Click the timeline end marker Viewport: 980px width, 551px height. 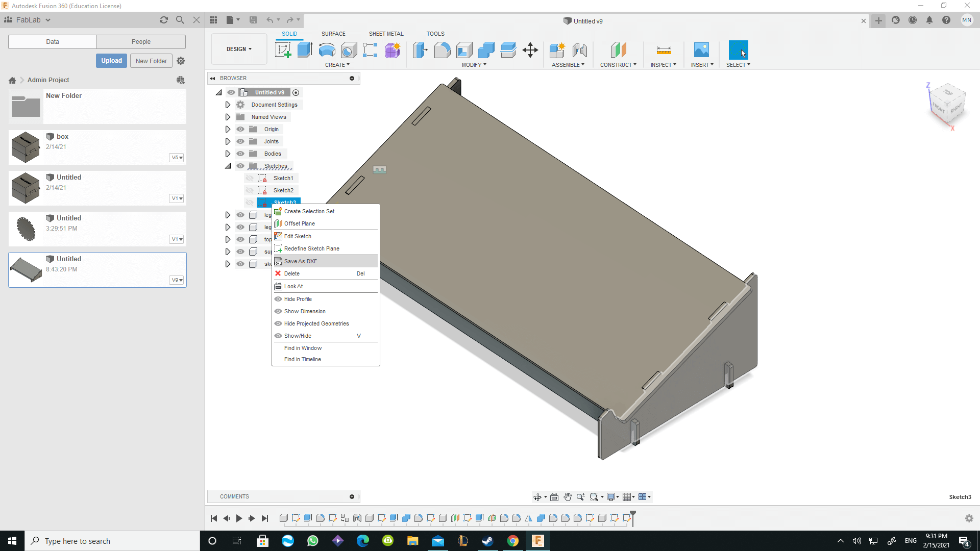(x=633, y=518)
